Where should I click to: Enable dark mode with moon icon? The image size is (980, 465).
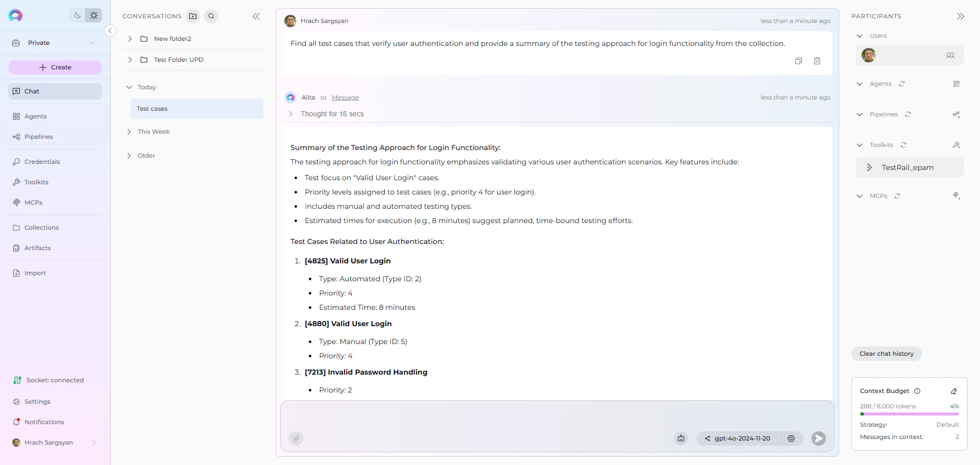click(x=77, y=15)
